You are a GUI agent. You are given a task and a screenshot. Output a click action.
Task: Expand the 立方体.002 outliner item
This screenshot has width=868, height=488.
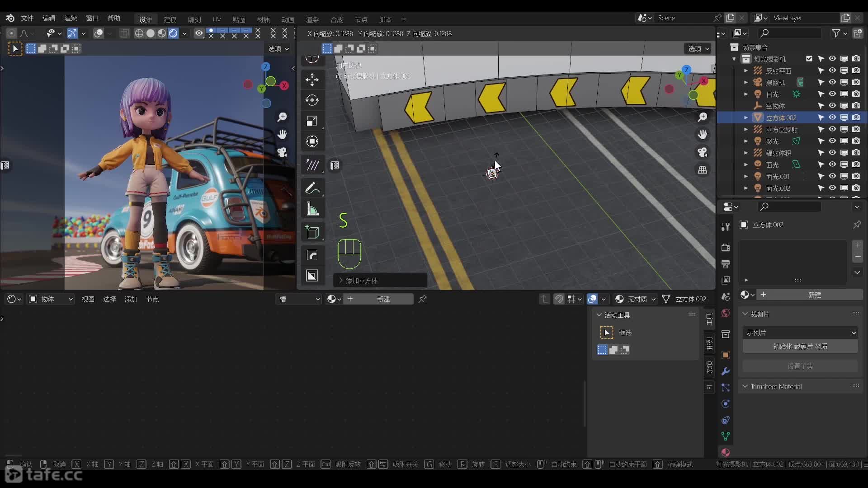[x=746, y=117]
